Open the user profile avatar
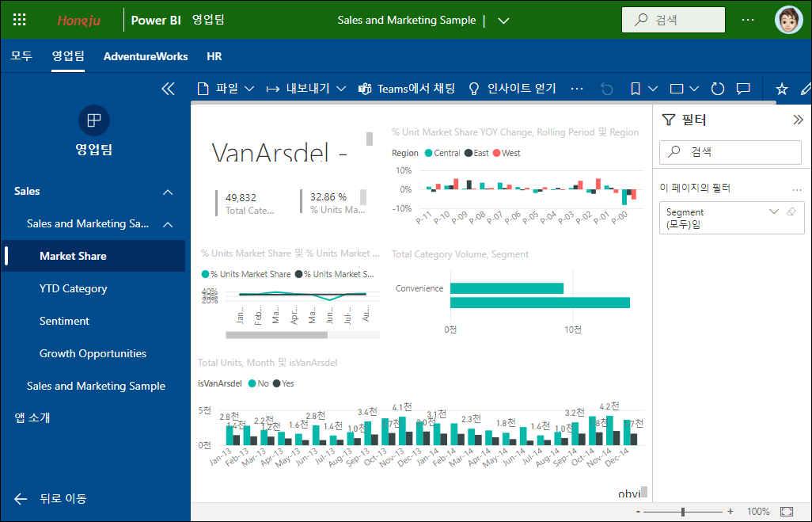812x522 pixels. tap(788, 21)
